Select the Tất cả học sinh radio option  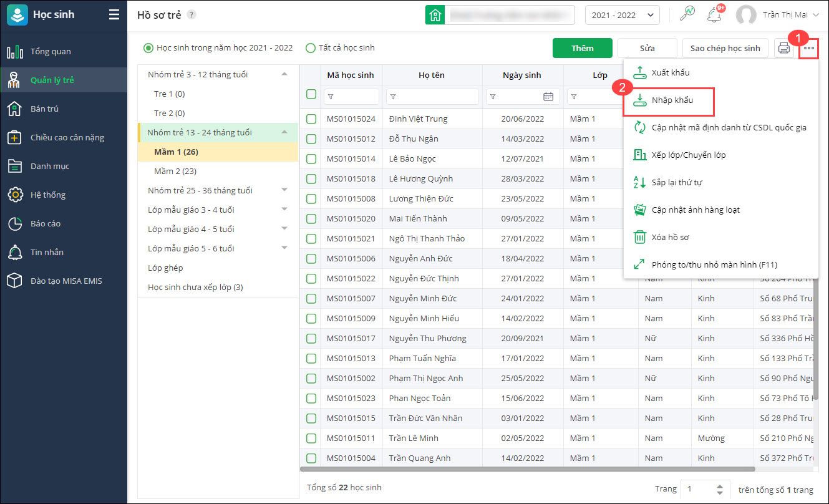(x=311, y=48)
